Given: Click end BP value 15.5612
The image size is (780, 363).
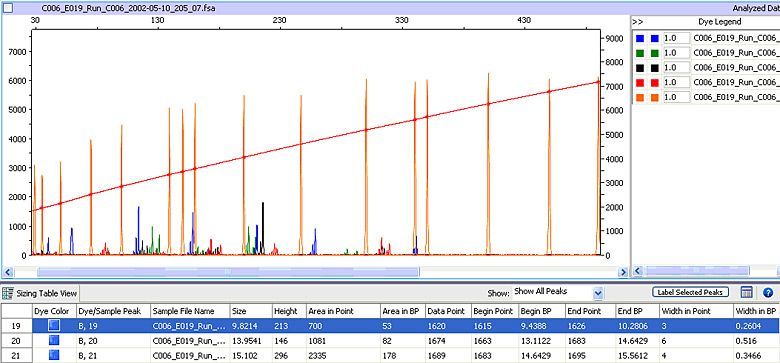Looking at the screenshot, I should (633, 356).
